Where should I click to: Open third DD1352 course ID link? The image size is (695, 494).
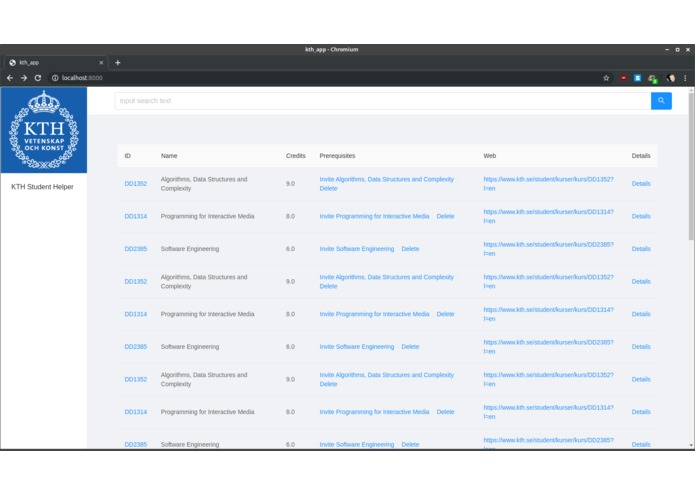click(x=136, y=380)
